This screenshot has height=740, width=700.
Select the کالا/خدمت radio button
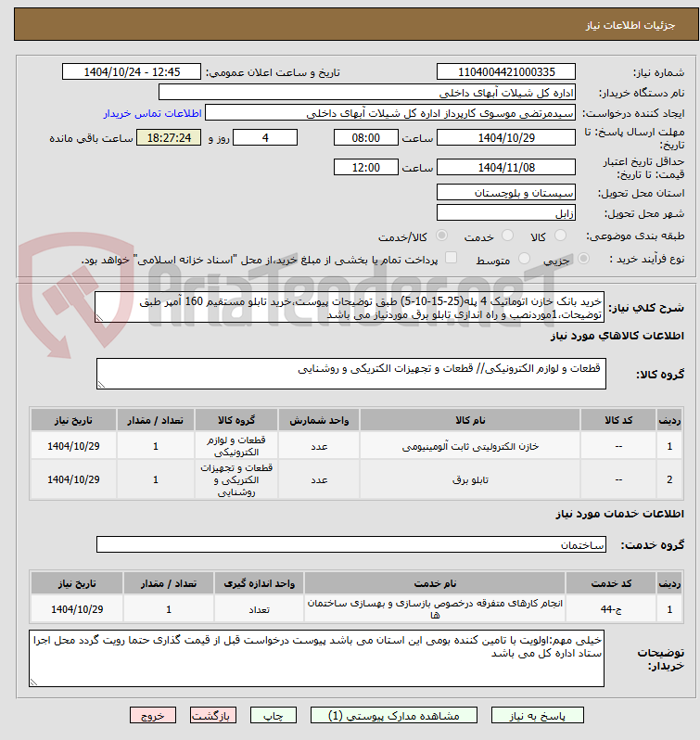click(x=441, y=235)
